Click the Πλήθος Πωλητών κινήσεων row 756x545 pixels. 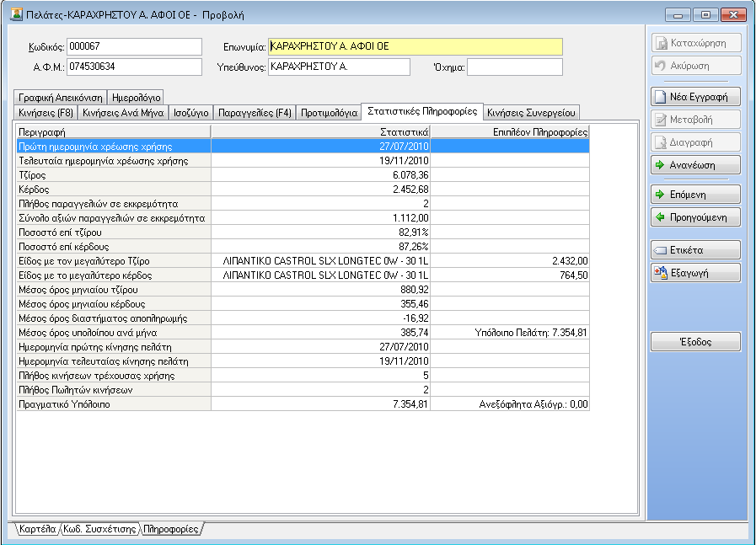click(303, 390)
